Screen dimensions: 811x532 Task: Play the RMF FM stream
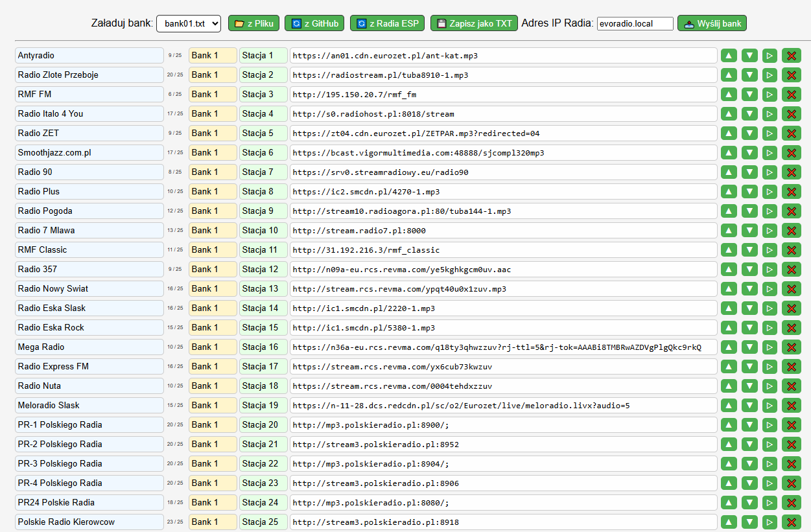click(770, 95)
